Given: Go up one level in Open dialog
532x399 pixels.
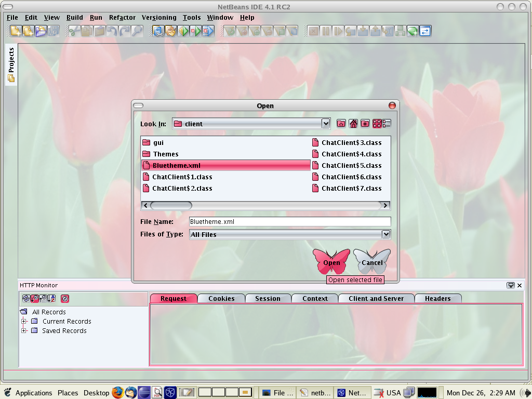Looking at the screenshot, I should (341, 124).
